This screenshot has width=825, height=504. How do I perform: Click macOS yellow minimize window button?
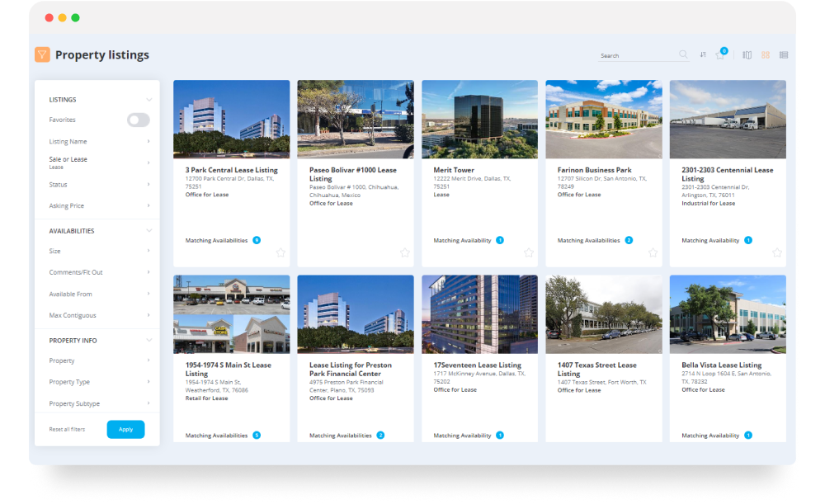pos(62,18)
